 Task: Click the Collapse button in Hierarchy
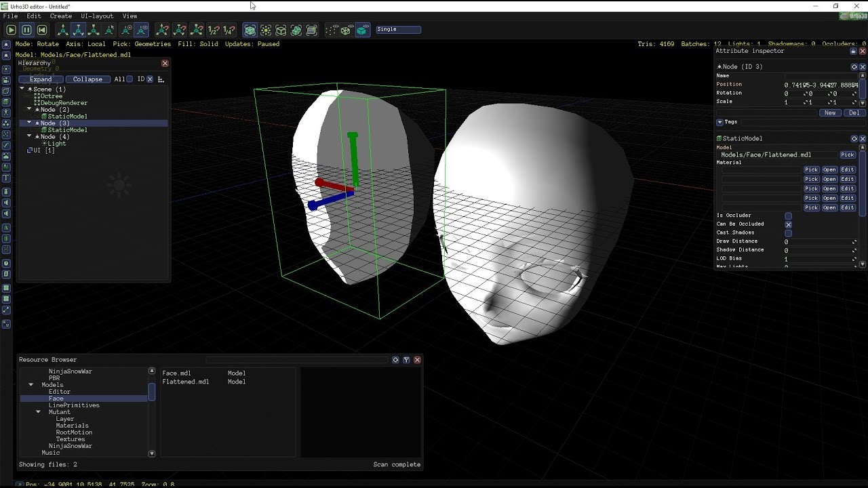[x=87, y=79]
